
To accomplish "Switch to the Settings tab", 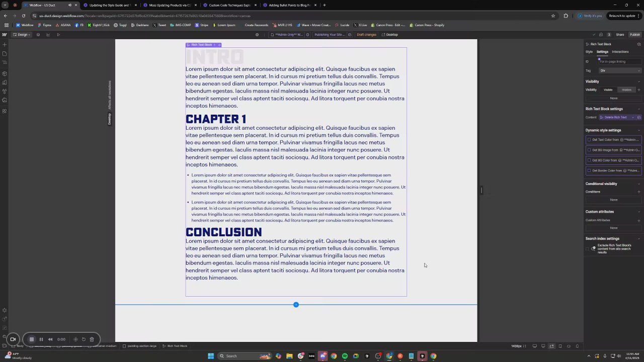I will coord(602,52).
